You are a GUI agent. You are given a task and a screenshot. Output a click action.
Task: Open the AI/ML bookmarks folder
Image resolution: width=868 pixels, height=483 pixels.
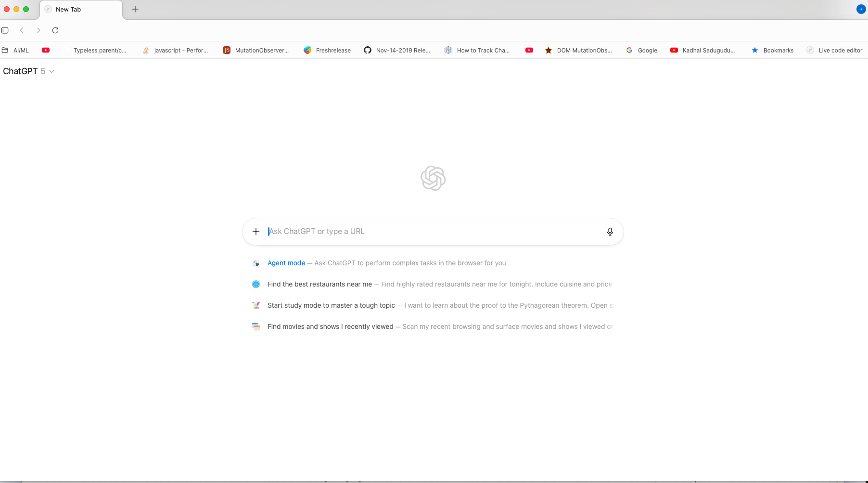[x=16, y=50]
